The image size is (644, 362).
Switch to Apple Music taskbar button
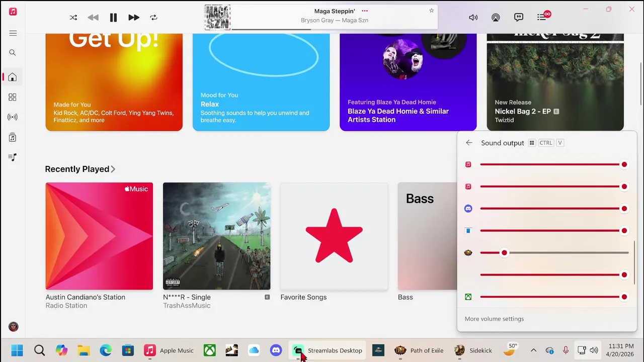[x=169, y=350]
